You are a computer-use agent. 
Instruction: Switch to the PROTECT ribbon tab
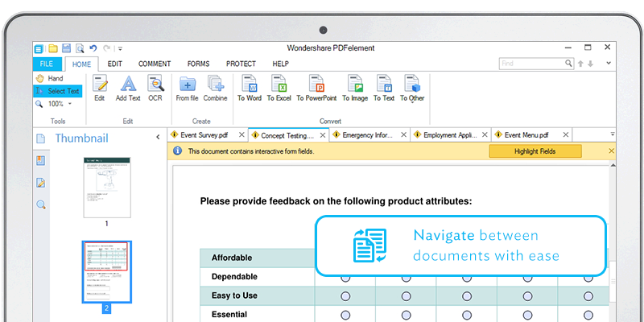241,64
